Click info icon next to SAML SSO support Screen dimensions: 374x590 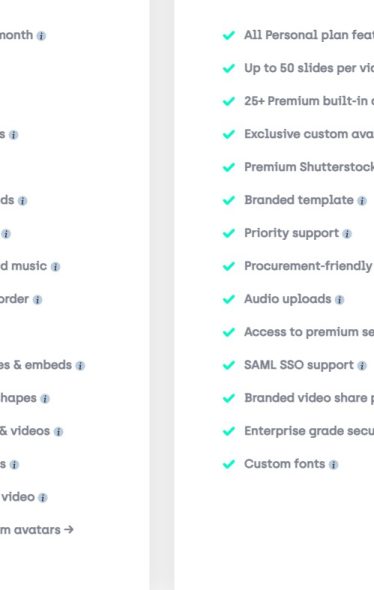tap(362, 366)
